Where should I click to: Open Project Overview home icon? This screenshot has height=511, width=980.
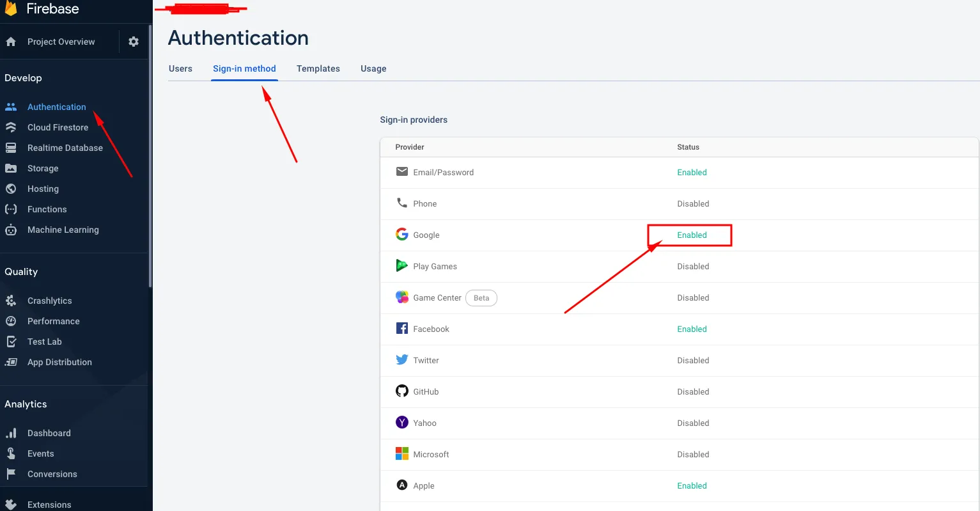point(11,42)
